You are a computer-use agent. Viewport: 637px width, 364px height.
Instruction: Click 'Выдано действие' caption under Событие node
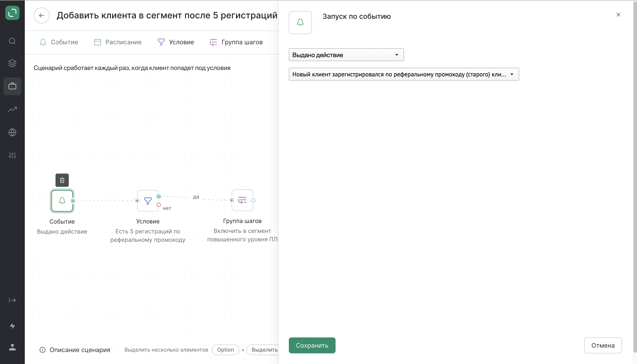tap(62, 232)
